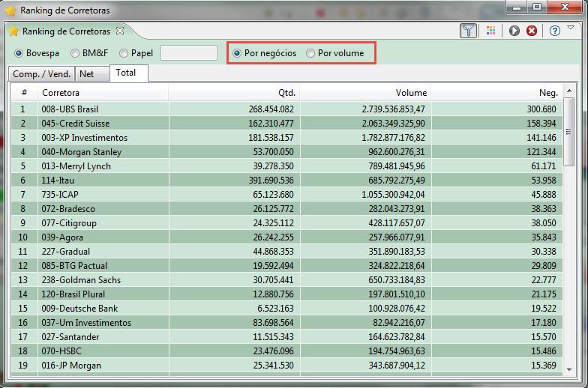Select the 039-Agora row
This screenshot has height=388, width=588.
[286, 237]
